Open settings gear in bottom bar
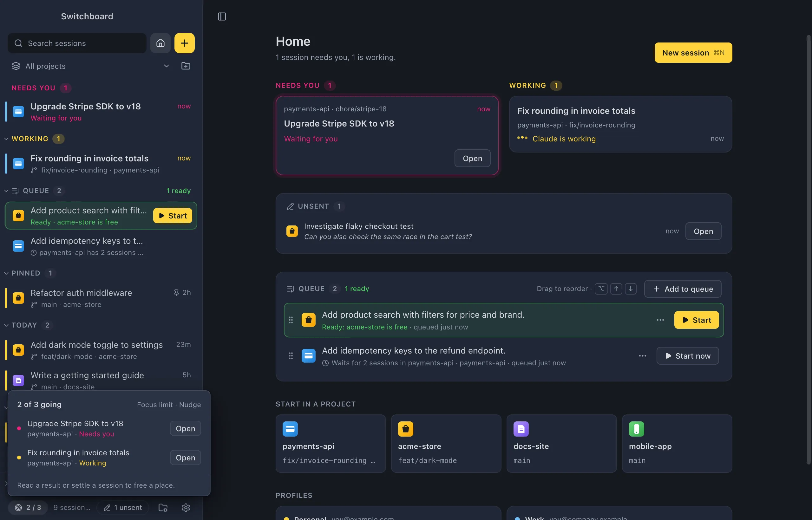Screen dimensions: 812x520 186,507
